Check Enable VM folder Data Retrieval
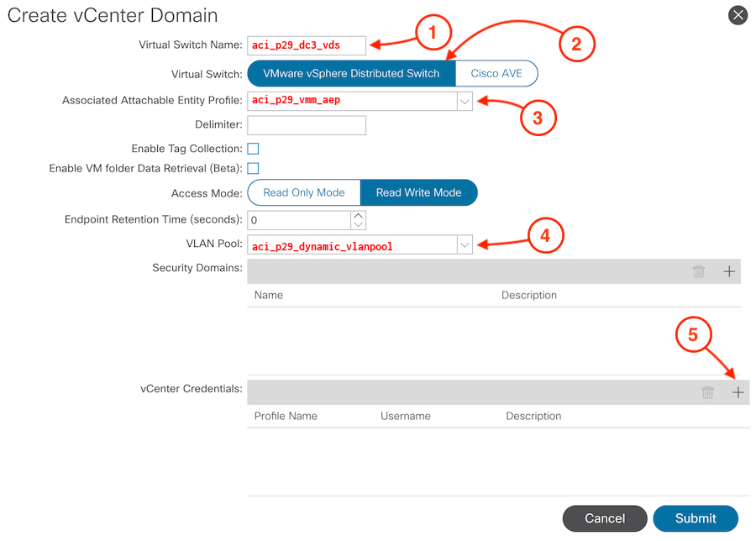Image resolution: width=756 pixels, height=541 pixels. coord(253,168)
